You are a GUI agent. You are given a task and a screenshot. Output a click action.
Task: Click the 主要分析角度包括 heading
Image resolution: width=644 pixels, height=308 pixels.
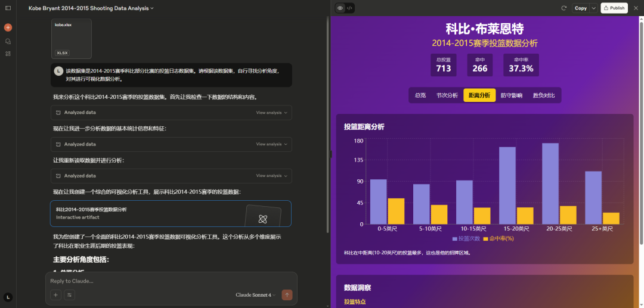[81, 260]
